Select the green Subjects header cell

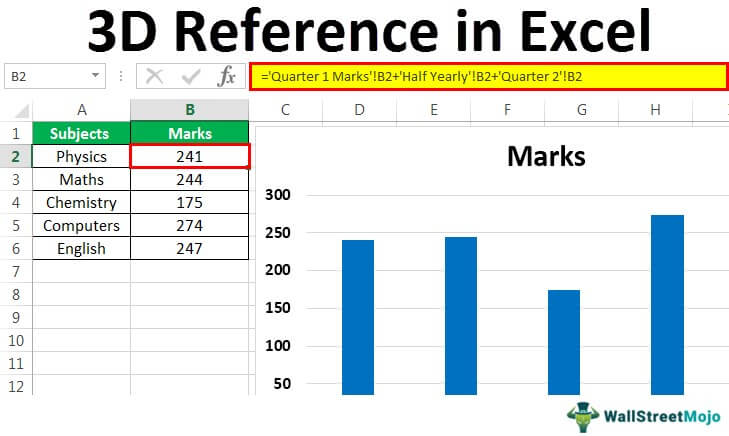point(81,133)
